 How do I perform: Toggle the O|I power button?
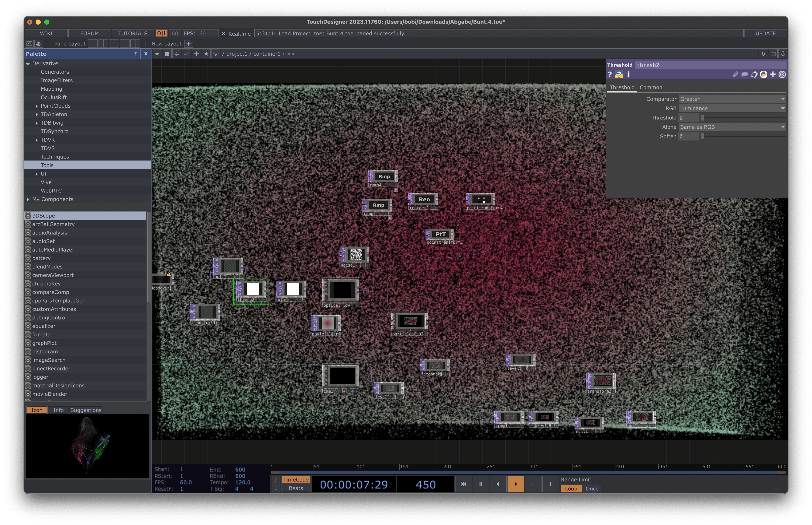point(161,33)
